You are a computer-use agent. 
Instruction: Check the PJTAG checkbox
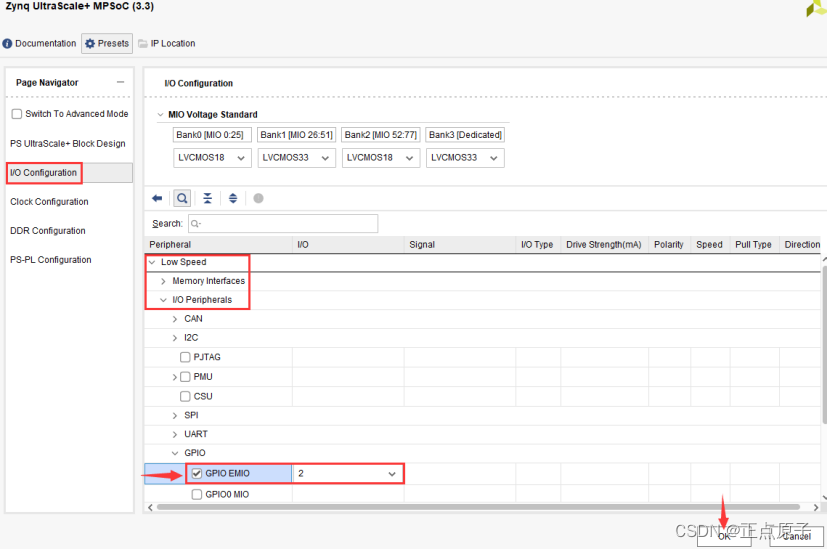185,357
